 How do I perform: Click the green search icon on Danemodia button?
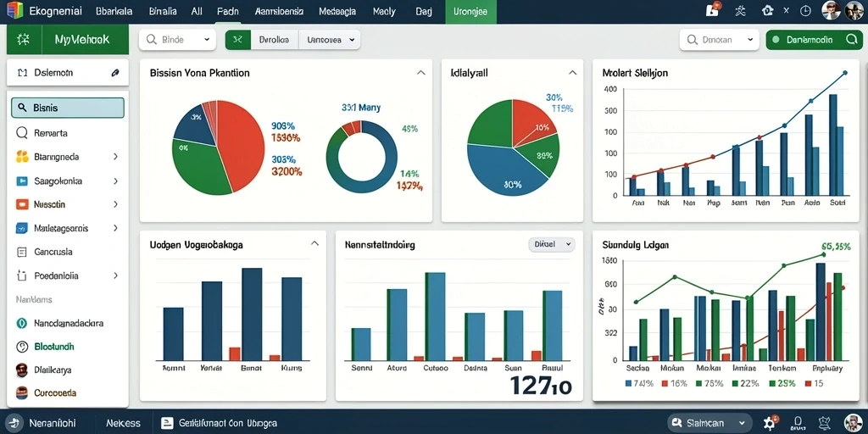pyautogui.click(x=851, y=40)
